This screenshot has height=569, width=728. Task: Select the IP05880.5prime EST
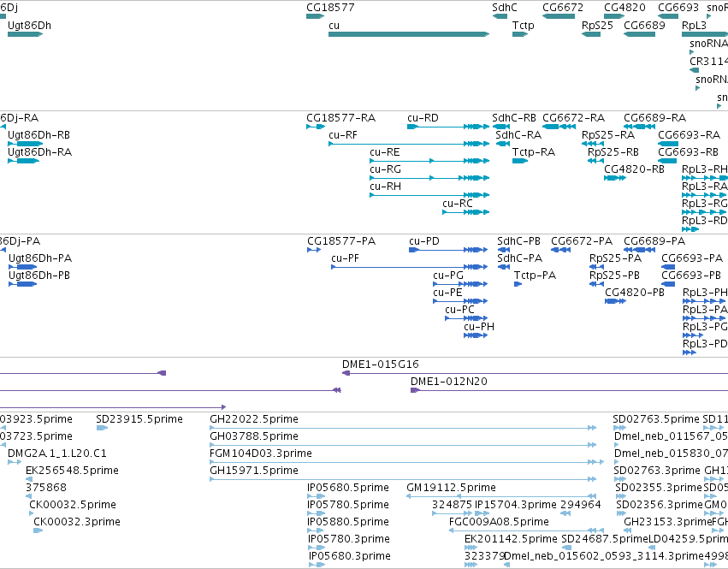pos(316,530)
